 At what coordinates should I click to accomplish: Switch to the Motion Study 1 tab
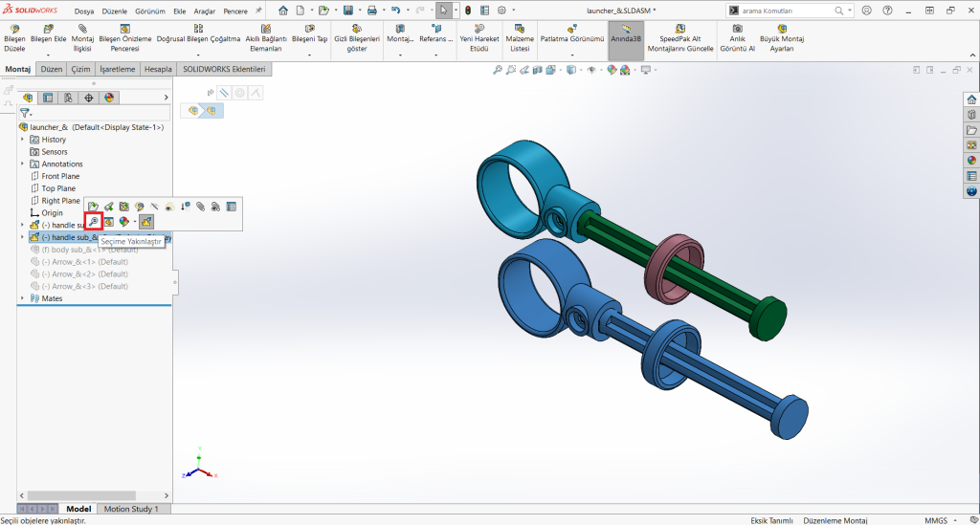(x=131, y=509)
